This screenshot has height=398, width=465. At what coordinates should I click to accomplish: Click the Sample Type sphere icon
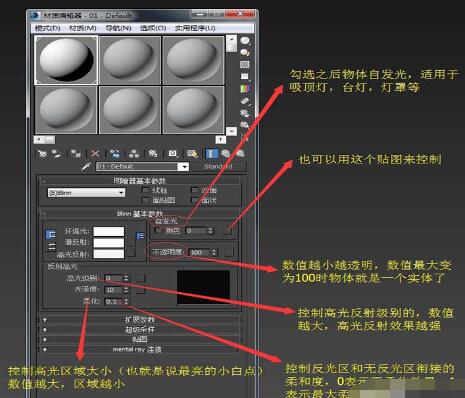point(245,41)
